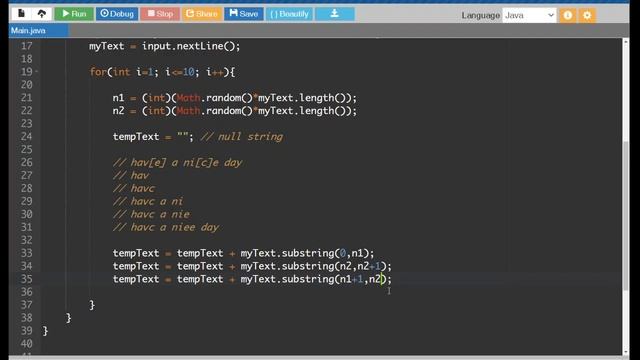The image size is (640, 360).
Task: Click line number 21
Action: pos(27,98)
